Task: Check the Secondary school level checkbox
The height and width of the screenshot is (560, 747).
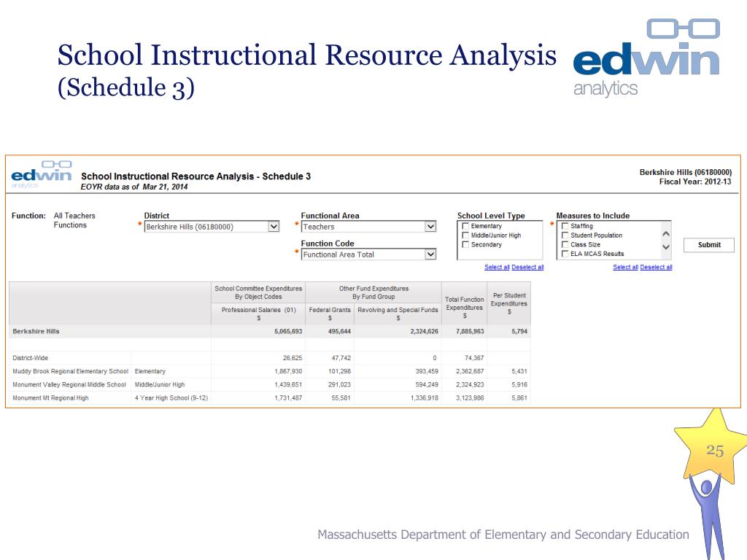Action: (465, 244)
